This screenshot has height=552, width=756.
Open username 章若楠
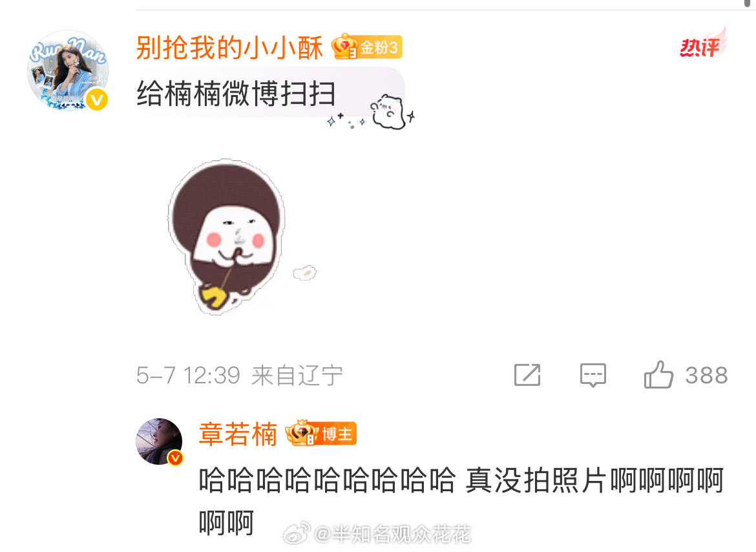pos(238,434)
